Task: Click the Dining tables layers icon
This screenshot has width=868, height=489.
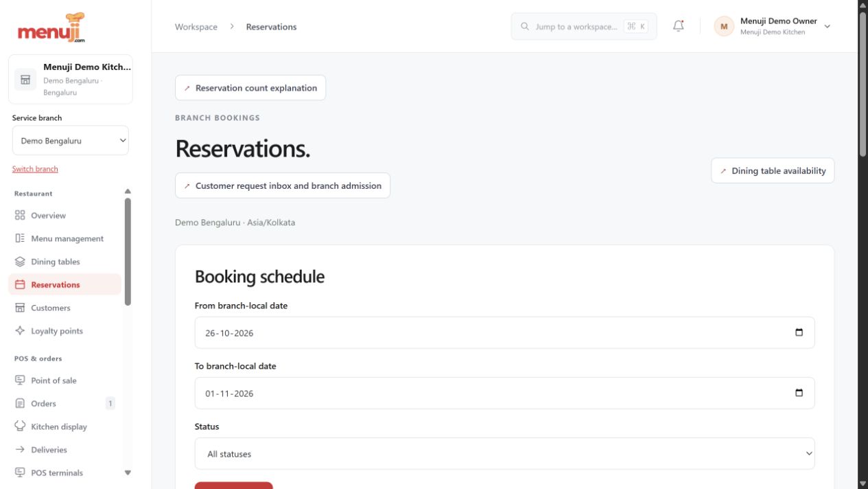Action: click(x=20, y=262)
